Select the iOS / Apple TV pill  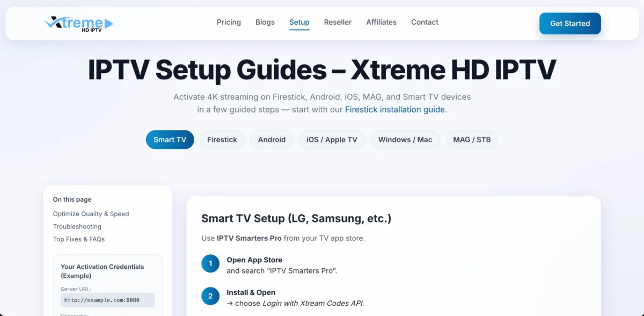coord(332,139)
